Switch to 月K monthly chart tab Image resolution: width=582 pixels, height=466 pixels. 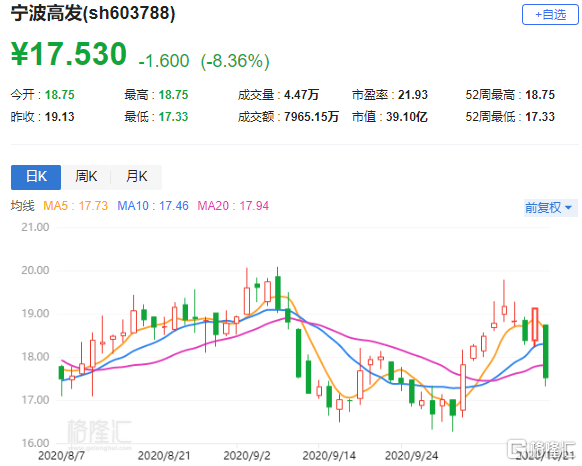click(x=136, y=177)
